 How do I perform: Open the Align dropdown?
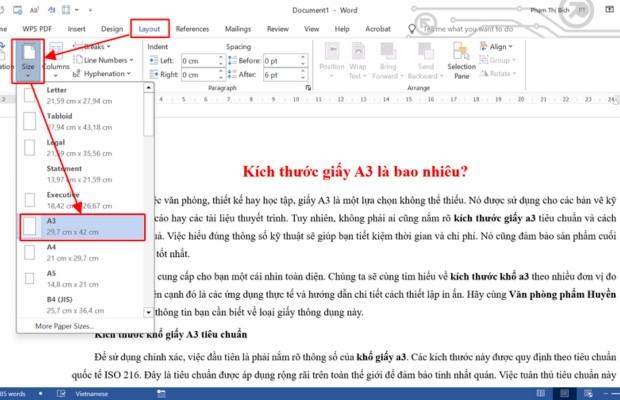[x=496, y=47]
